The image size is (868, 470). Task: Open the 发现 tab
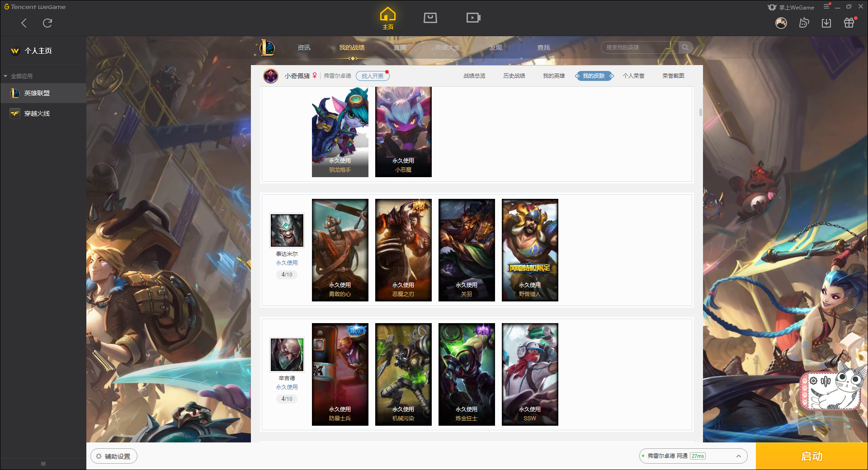click(495, 47)
